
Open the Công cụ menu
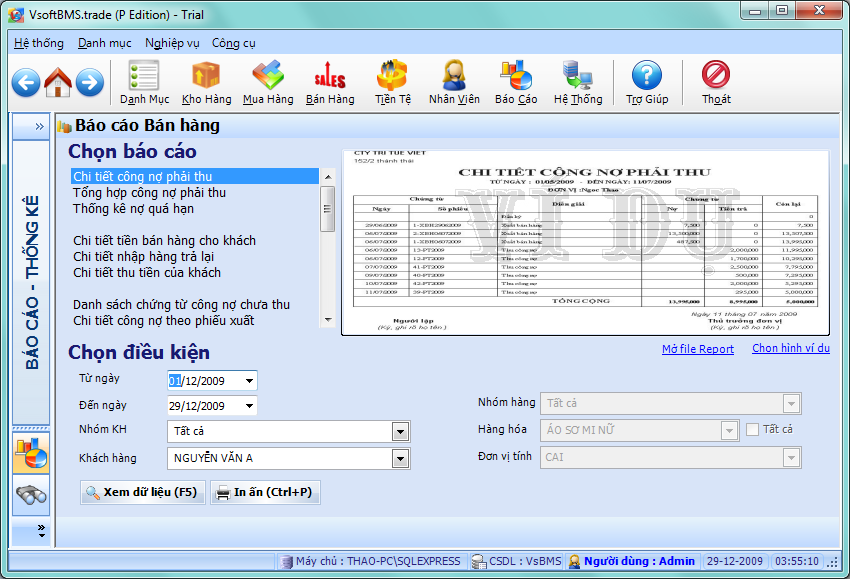click(234, 43)
